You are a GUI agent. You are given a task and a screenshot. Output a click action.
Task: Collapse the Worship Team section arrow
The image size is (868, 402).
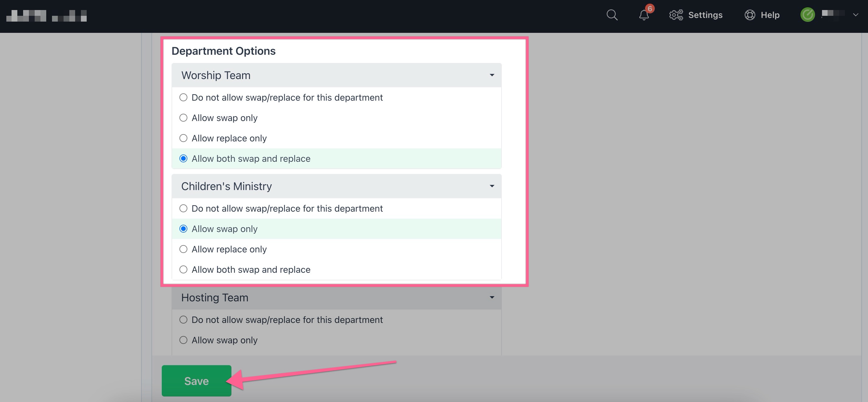(x=491, y=75)
